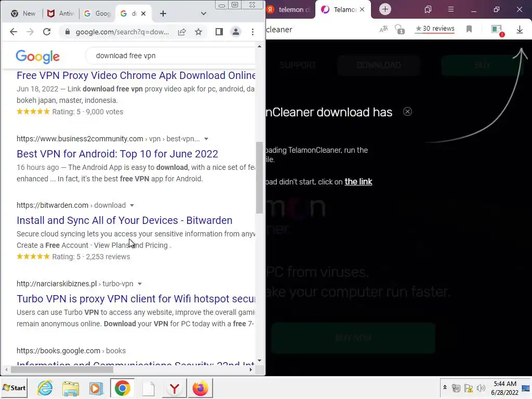
Task: Switch to the Goog tab in Chrome
Action: [97, 14]
